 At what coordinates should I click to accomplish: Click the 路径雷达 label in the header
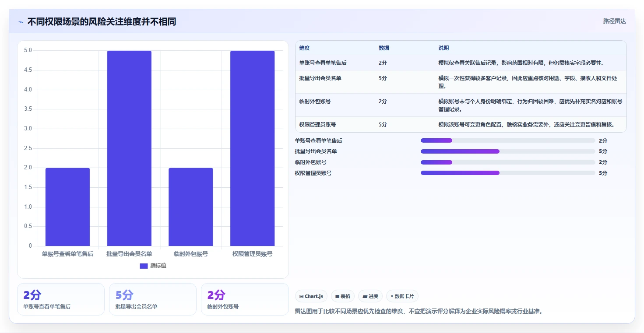(614, 21)
